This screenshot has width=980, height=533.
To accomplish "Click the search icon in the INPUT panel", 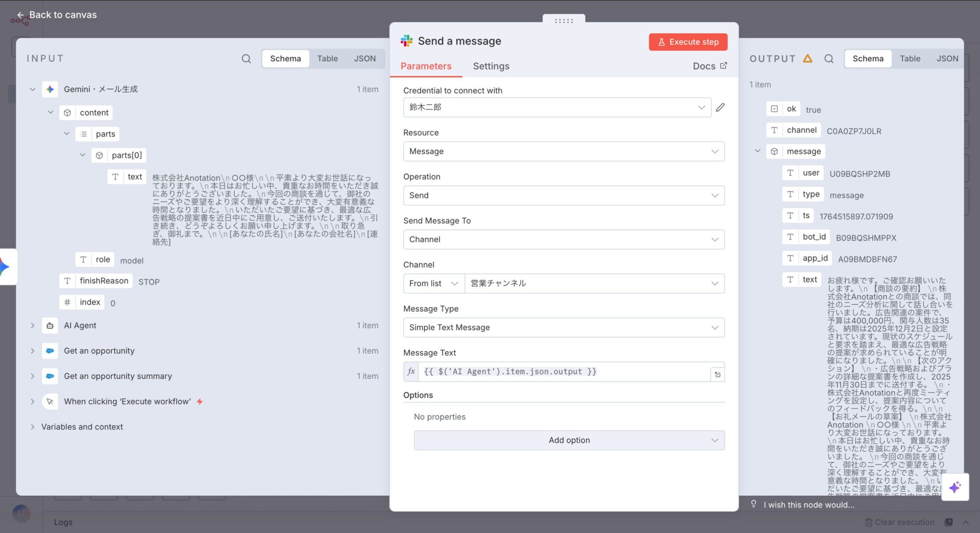I will (x=246, y=59).
